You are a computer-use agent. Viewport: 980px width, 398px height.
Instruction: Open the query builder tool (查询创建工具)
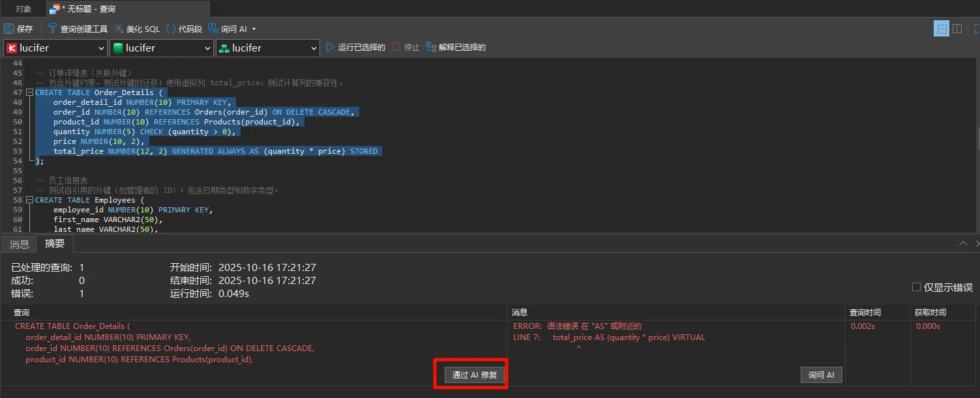point(78,29)
